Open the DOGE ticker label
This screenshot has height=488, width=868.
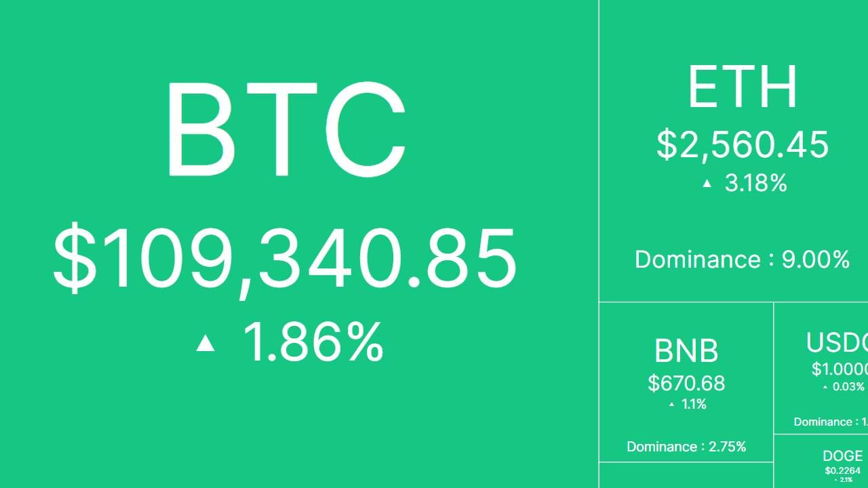click(x=842, y=456)
